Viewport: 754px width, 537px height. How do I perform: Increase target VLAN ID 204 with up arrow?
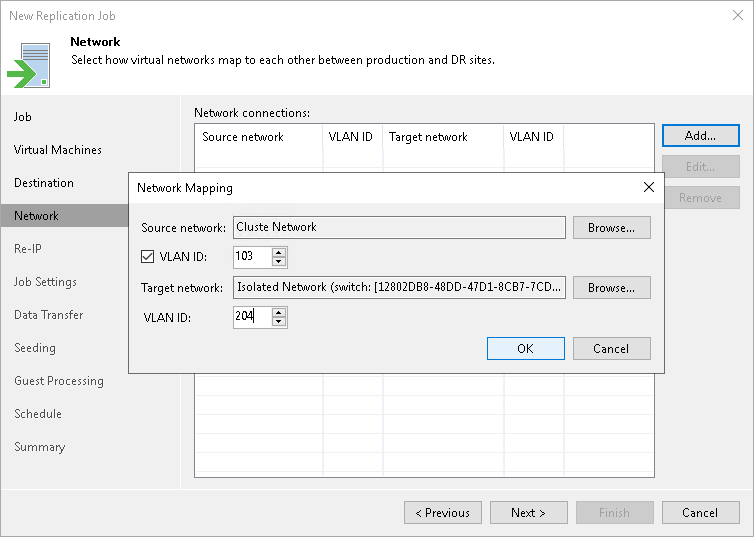(279, 312)
